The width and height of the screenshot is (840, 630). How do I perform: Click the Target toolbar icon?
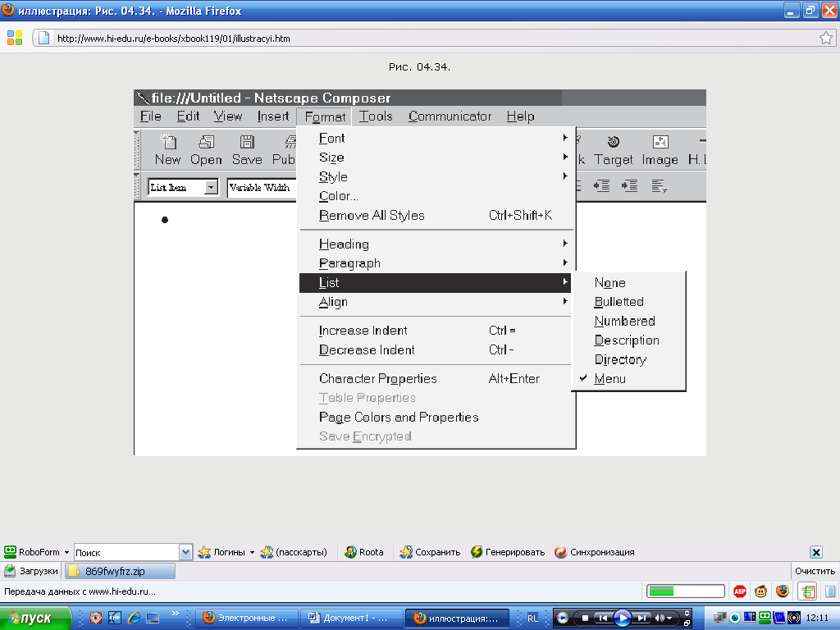[x=614, y=142]
